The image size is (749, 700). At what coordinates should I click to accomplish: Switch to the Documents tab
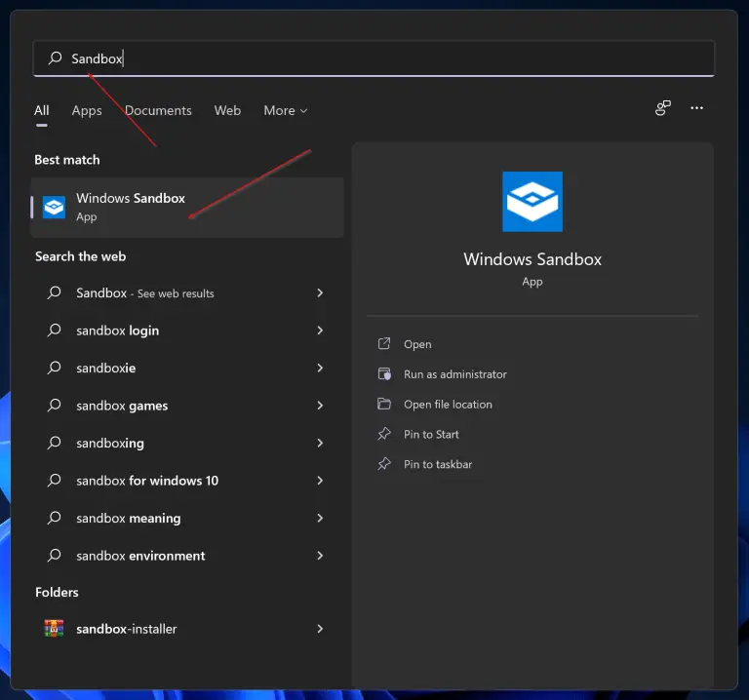click(x=158, y=110)
